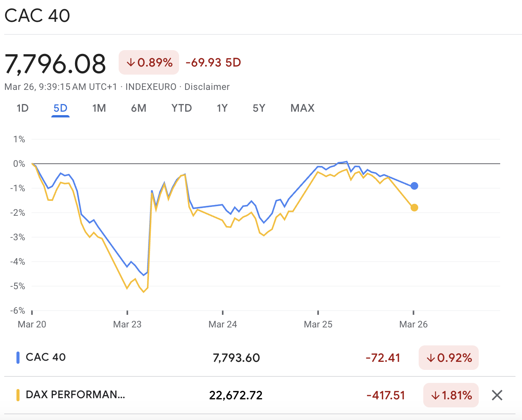Select the 5Y view
The image size is (522, 420).
(258, 108)
